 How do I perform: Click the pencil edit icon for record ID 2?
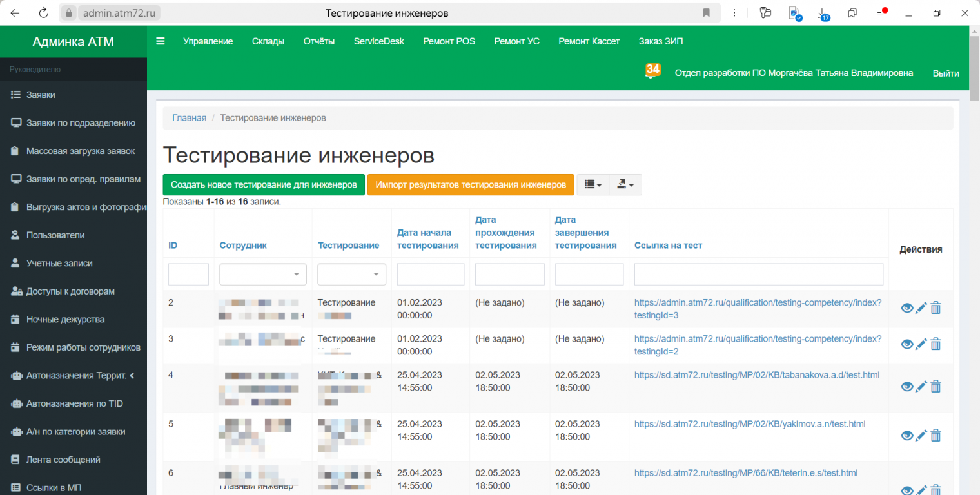click(921, 308)
